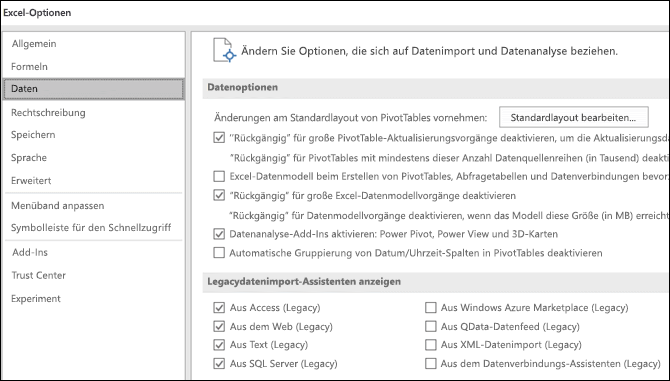670x381 pixels.
Task: Enable Automatische Gruppierung von Datum/Uhrzeit-Spalten deaktivieren
Action: [x=219, y=253]
